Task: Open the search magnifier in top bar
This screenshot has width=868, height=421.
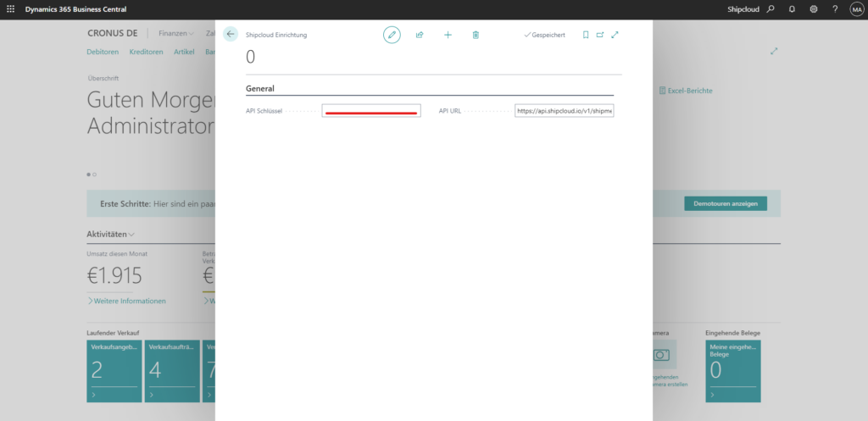Action: coord(771,8)
